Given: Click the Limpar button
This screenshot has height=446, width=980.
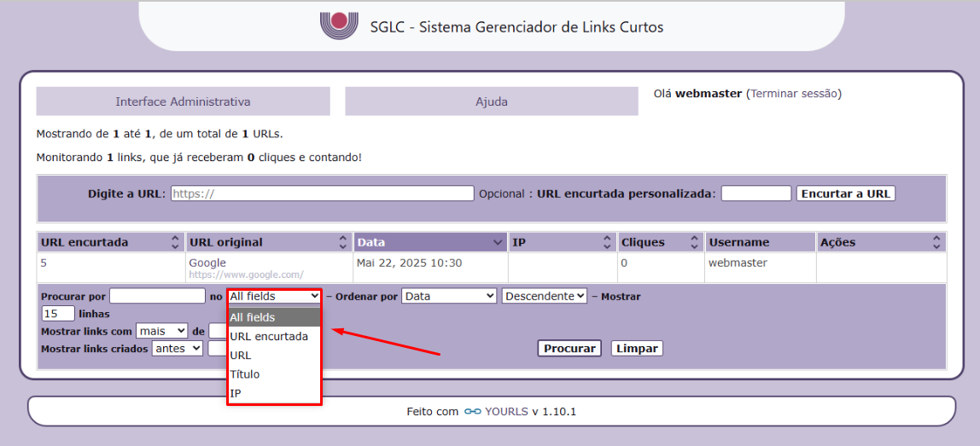Looking at the screenshot, I should click(637, 349).
